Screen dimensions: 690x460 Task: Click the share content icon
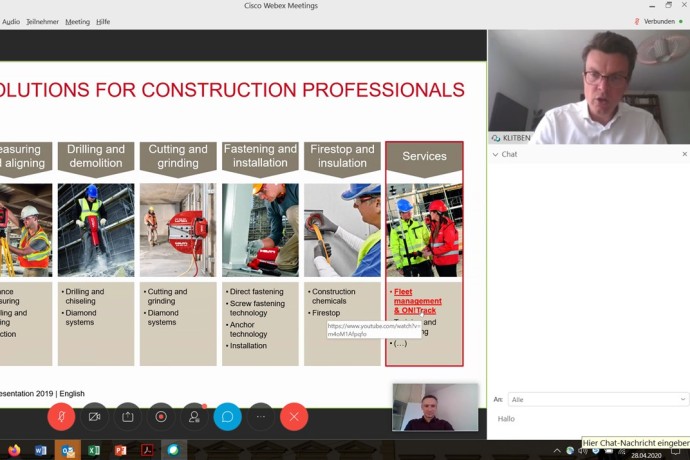click(128, 416)
